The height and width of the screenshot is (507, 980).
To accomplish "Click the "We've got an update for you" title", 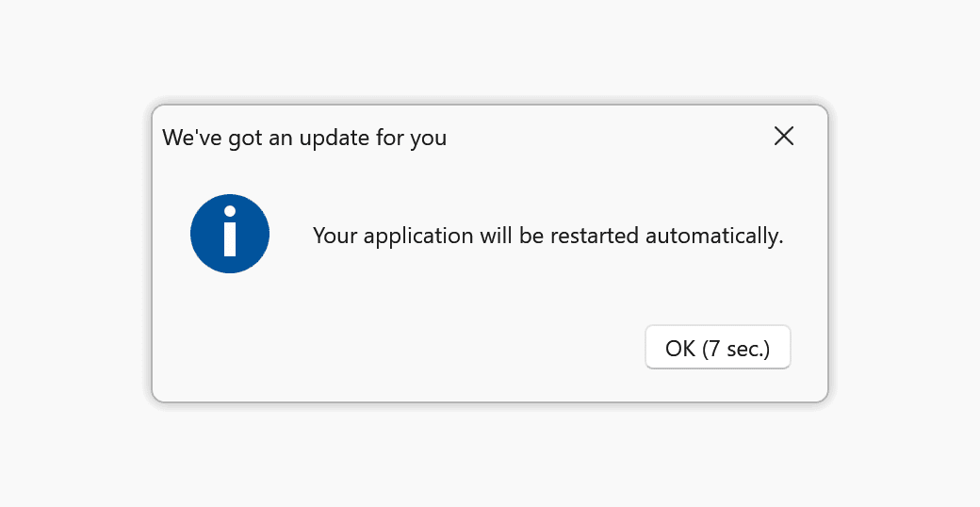I will tap(304, 138).
